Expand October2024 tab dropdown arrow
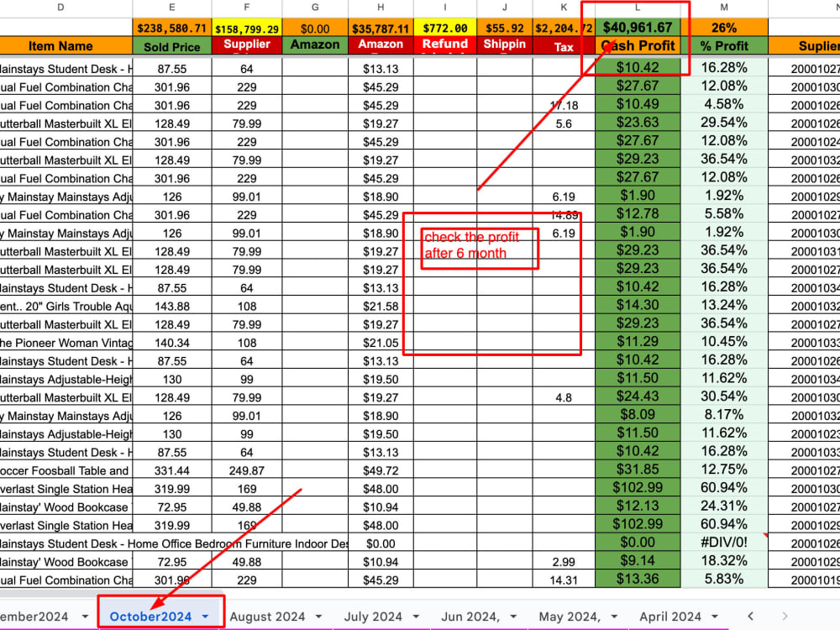840x630 pixels. pos(205,617)
